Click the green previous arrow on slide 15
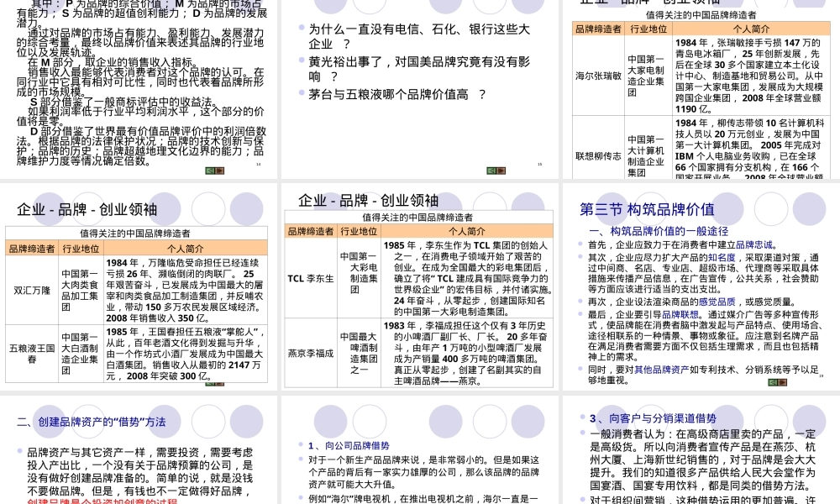The height and width of the screenshot is (504, 840). [x=491, y=171]
